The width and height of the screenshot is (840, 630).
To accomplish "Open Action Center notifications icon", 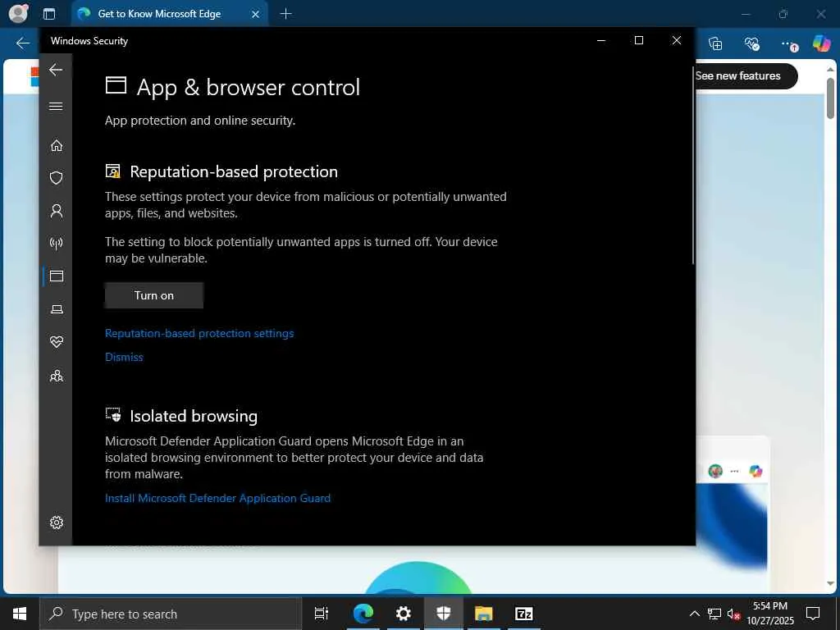I will (813, 614).
